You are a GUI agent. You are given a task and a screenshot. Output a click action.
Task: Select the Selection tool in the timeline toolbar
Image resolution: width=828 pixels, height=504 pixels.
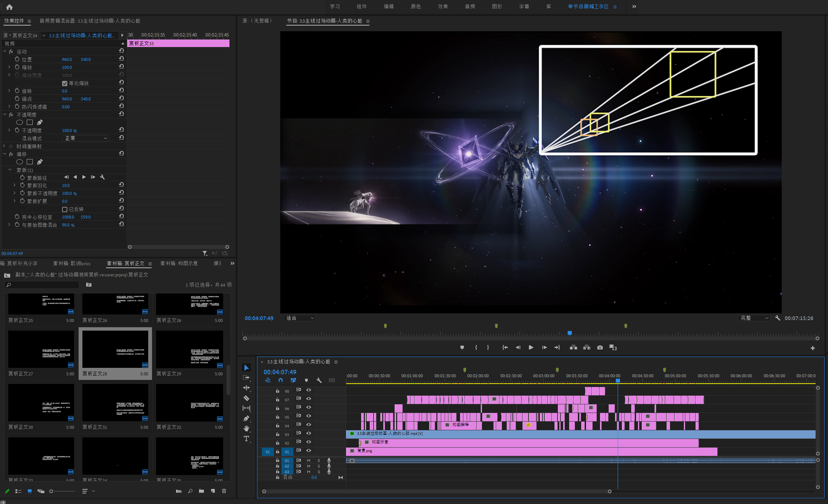point(246,367)
